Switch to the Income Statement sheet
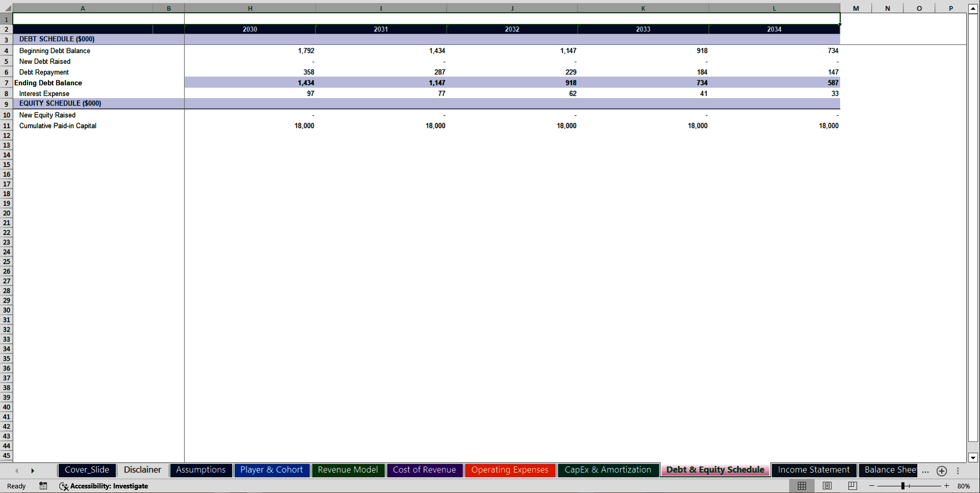Screen dimensions: 980x493 click(814, 470)
